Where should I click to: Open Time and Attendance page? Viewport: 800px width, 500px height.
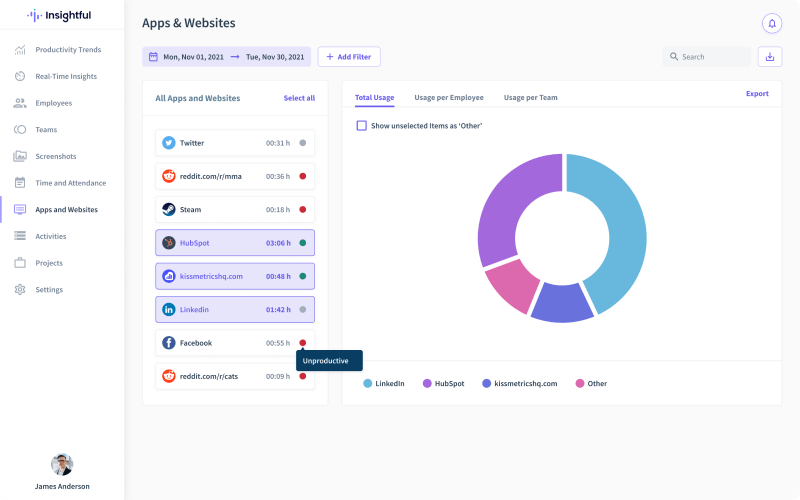coord(70,183)
